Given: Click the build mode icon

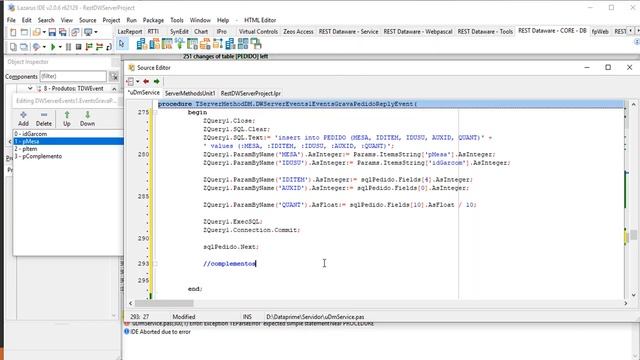Looking at the screenshot, I should pyautogui.click(x=36, y=47).
